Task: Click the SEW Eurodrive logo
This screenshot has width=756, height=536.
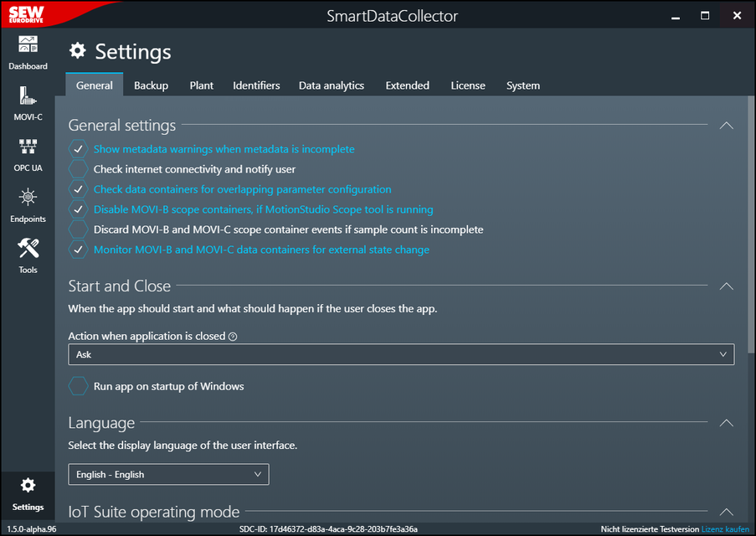Action: [x=28, y=14]
